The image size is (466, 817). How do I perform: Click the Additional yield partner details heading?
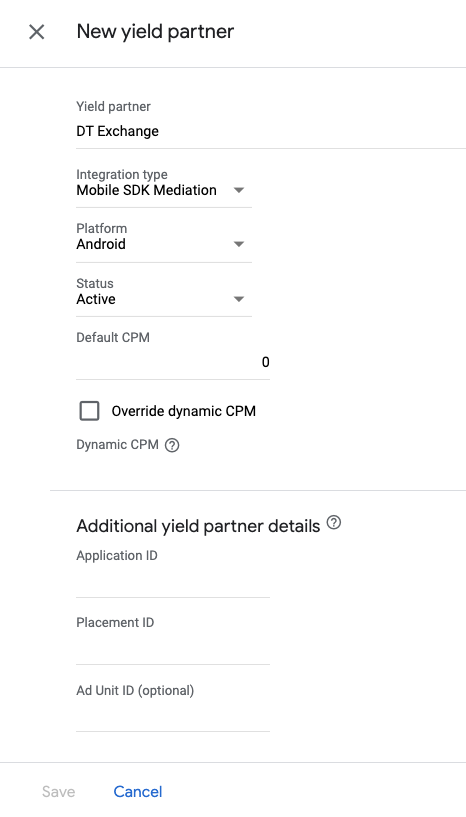coord(198,526)
